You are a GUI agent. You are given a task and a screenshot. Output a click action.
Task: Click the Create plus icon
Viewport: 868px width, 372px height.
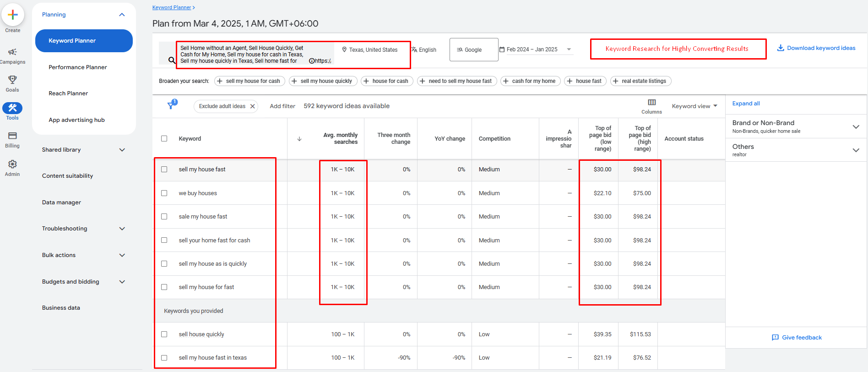click(13, 15)
